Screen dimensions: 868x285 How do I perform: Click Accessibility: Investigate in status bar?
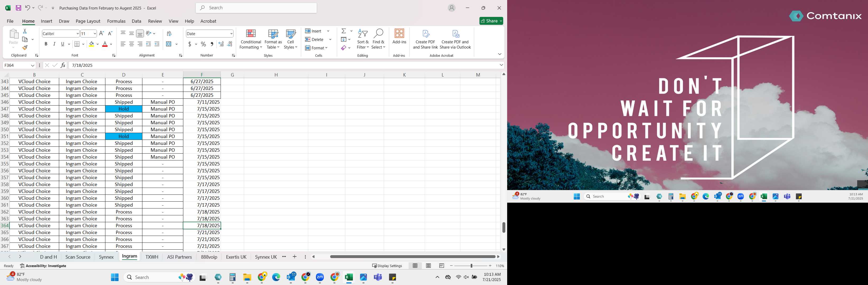tap(43, 266)
